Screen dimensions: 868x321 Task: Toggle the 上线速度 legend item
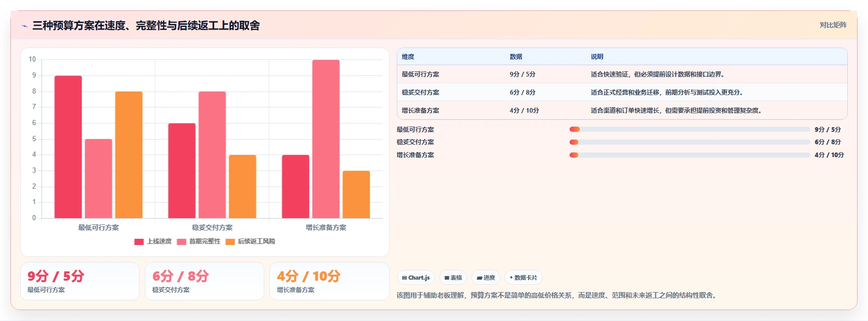coord(153,241)
